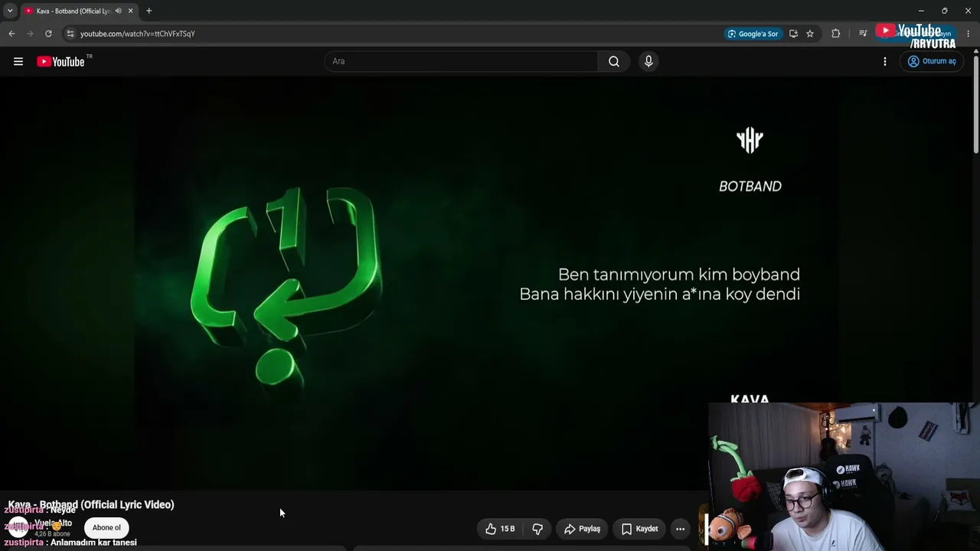Click the address bar URL
The width and height of the screenshot is (980, 551).
point(138,34)
